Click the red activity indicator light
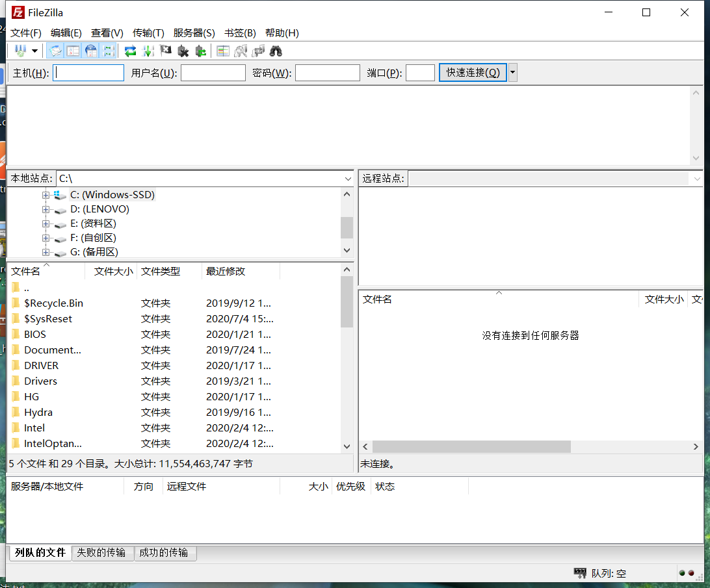This screenshot has width=710, height=588. click(691, 573)
